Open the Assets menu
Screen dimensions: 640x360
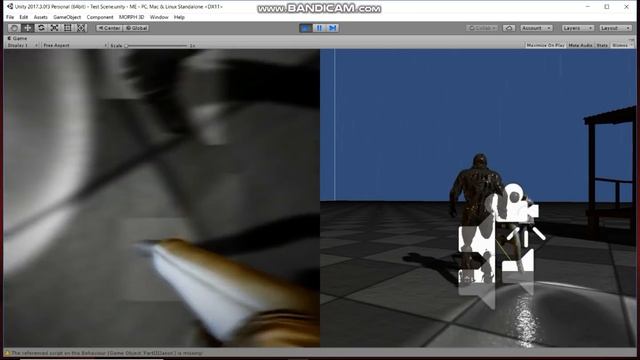coord(40,17)
